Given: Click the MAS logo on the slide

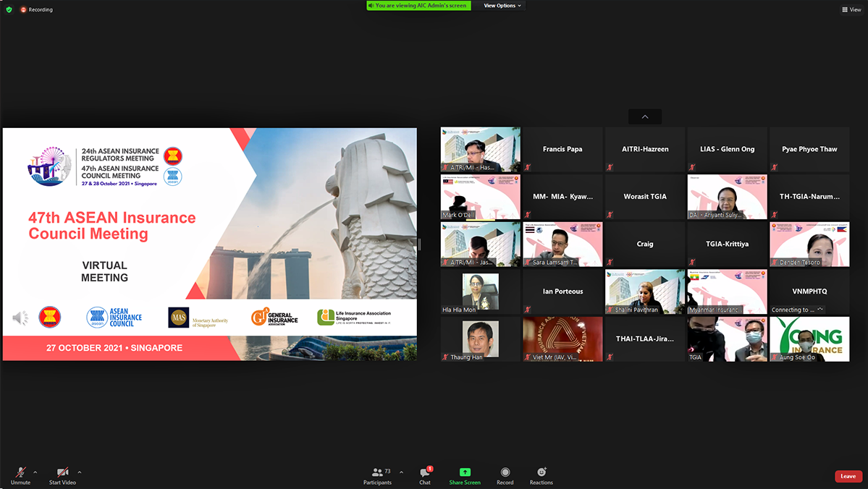Looking at the screenshot, I should 198,318.
